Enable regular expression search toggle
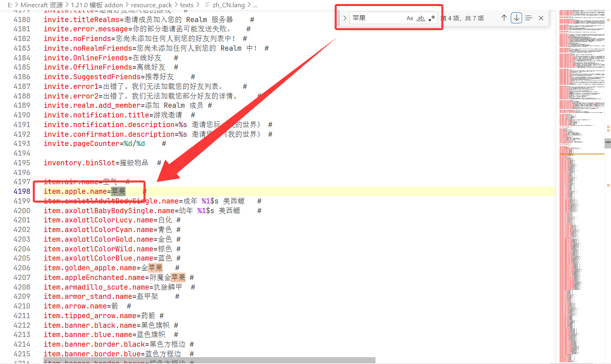 pyautogui.click(x=432, y=18)
